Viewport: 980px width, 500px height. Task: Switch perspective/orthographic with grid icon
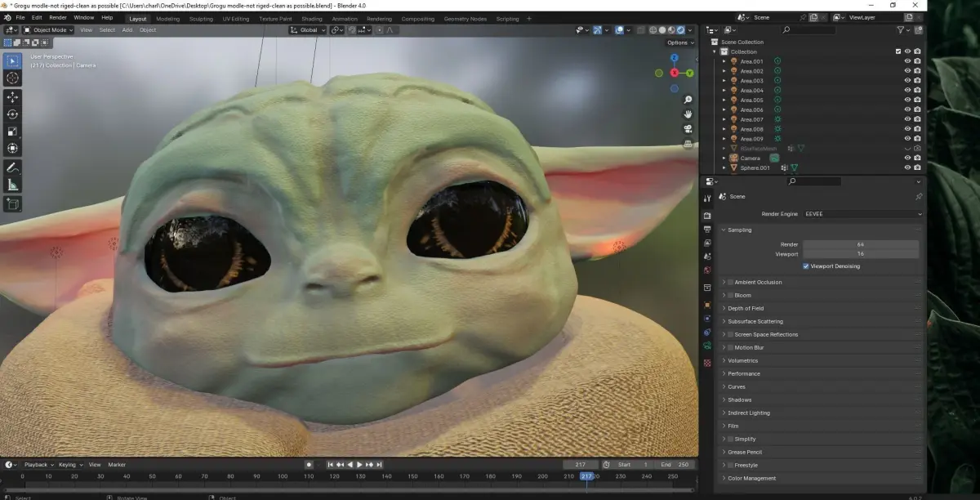(x=688, y=144)
